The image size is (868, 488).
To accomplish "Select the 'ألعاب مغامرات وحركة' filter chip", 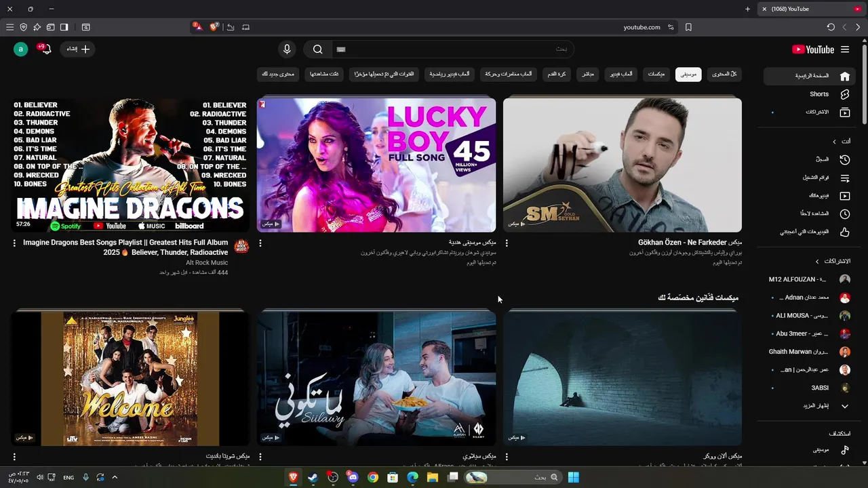I will point(509,74).
